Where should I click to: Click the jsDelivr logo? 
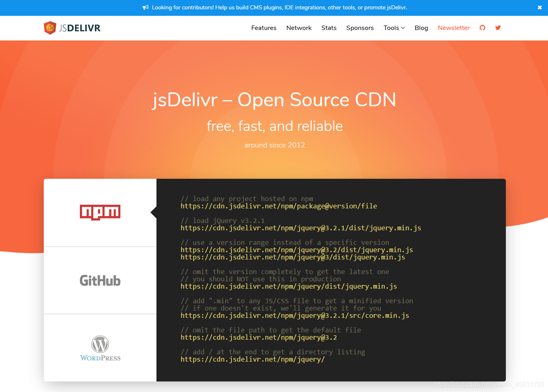coord(72,28)
